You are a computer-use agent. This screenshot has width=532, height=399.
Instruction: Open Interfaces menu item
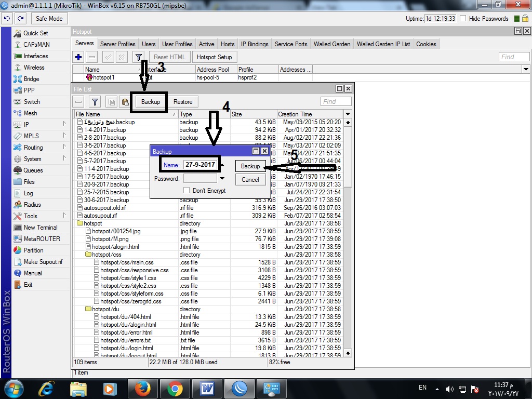(x=36, y=56)
